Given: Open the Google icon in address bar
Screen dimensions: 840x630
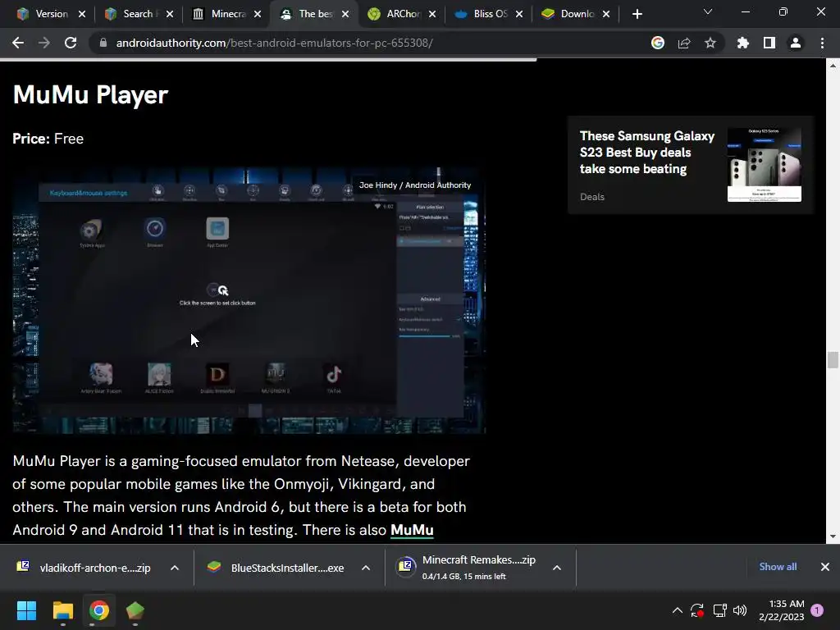Looking at the screenshot, I should point(657,43).
